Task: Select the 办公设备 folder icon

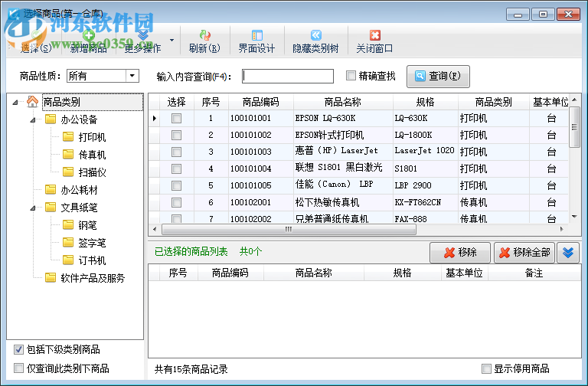Action: click(x=51, y=119)
